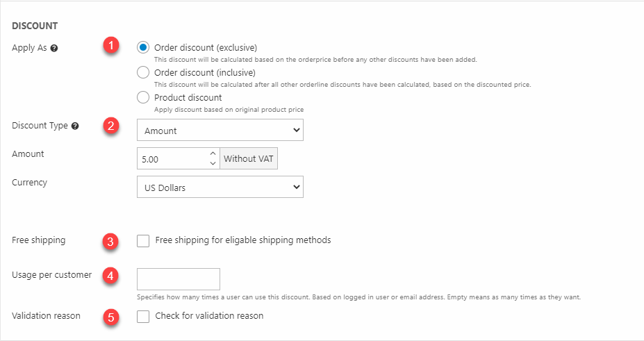Click the Apply As help question-mark icon
This screenshot has height=341, width=644.
click(53, 49)
